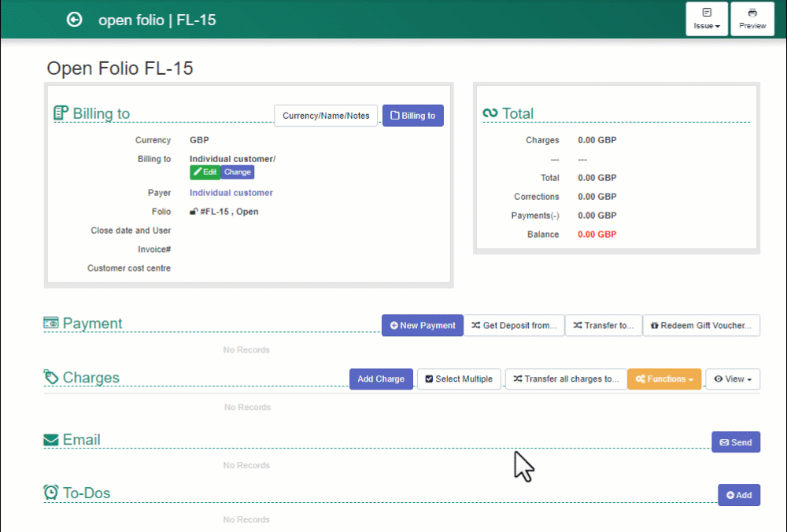Open the Issue dropdown menu
787x532 pixels.
tap(706, 19)
